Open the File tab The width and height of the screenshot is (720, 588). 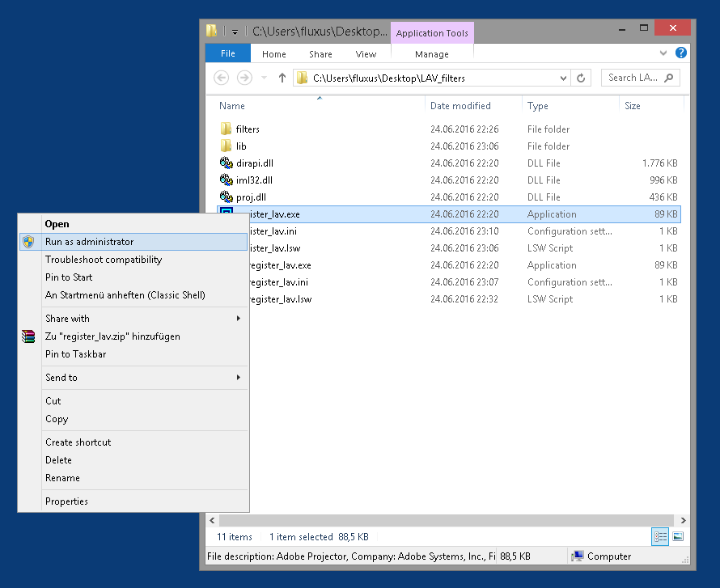[227, 54]
